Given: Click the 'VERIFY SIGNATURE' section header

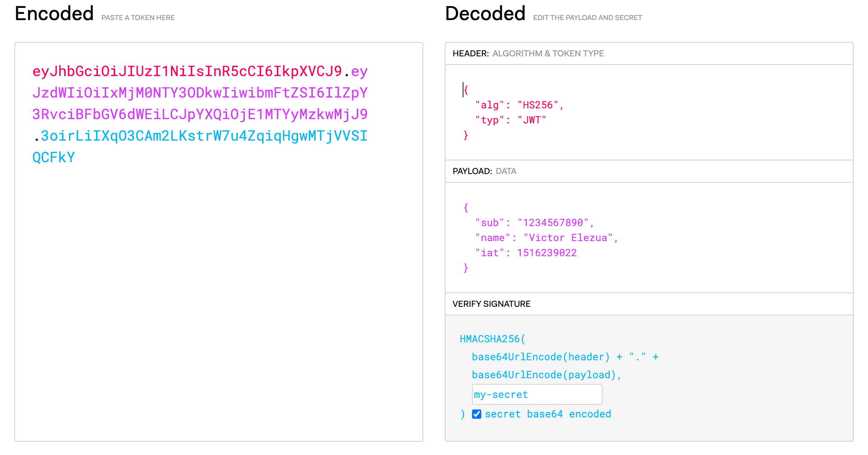Looking at the screenshot, I should pos(491,304).
